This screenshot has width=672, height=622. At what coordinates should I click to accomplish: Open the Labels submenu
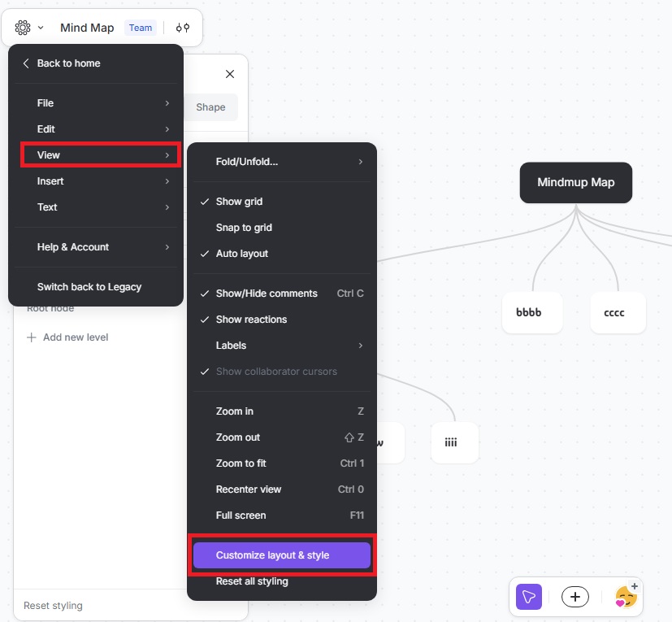[x=231, y=345]
